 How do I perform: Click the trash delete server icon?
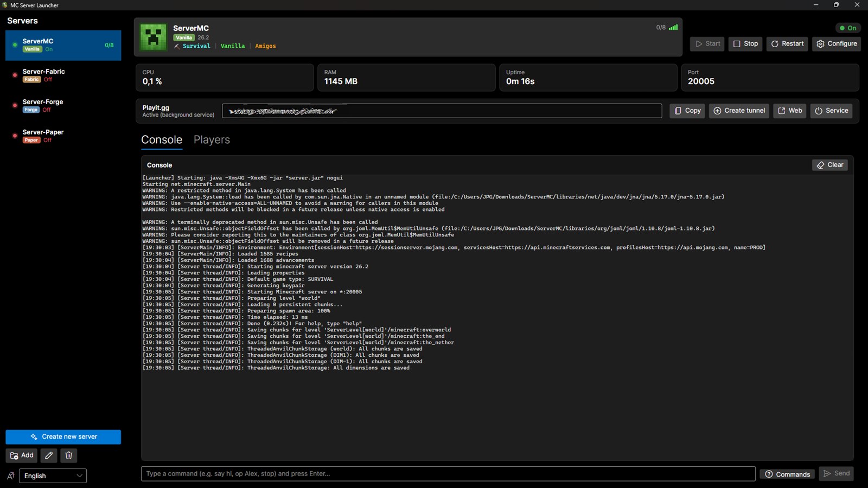(x=69, y=455)
